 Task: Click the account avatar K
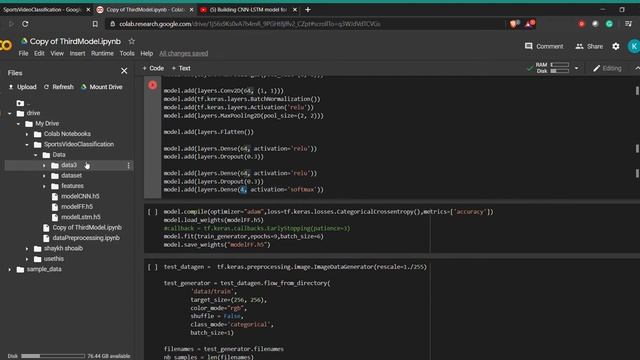coord(633,47)
